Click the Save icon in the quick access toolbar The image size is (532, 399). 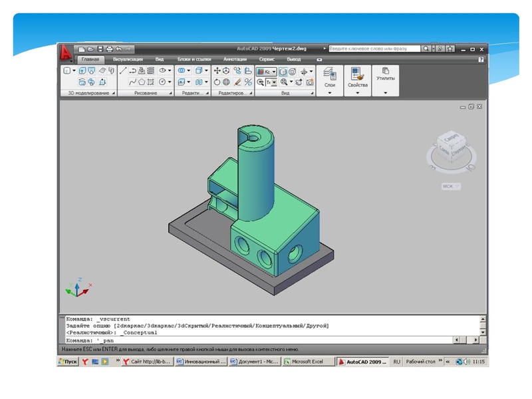(100, 49)
